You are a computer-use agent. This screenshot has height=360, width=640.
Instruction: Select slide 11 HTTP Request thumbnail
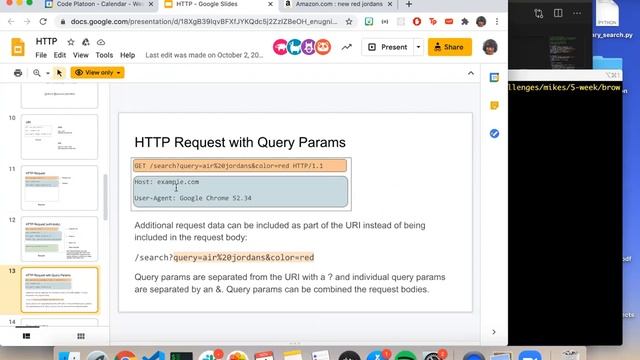pos(60,188)
